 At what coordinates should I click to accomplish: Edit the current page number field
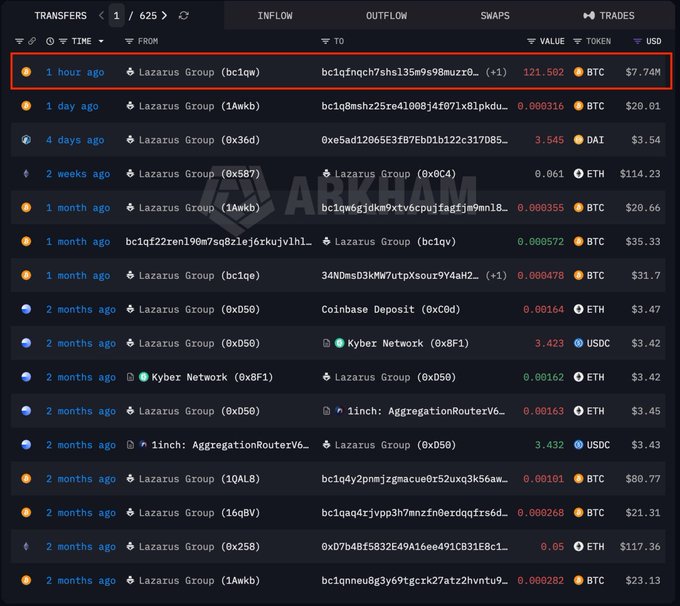[116, 16]
